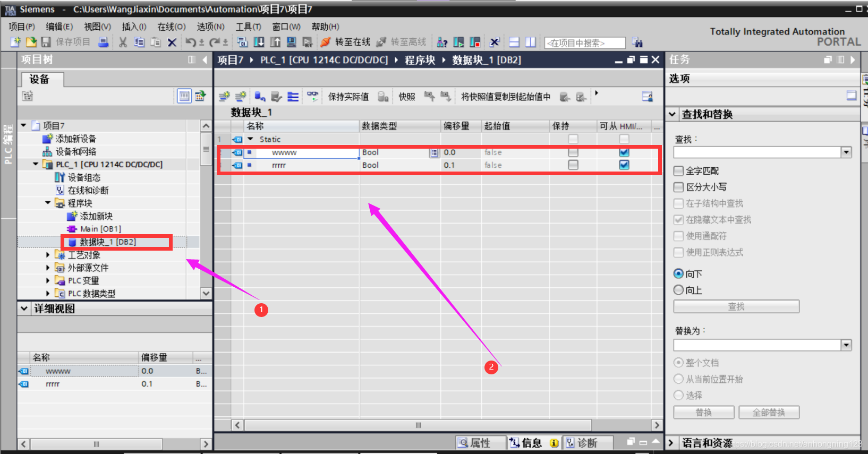Toggle Retain checkbox for Static row
Screen dimensions: 868x454
click(x=573, y=139)
